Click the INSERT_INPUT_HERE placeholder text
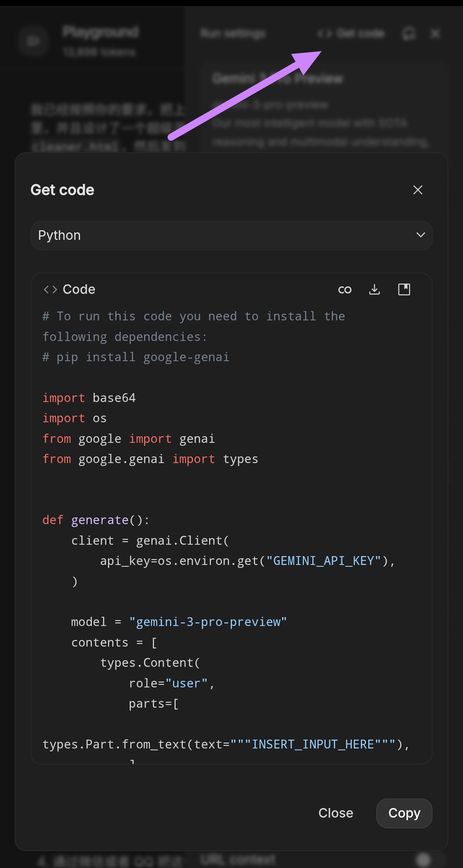The image size is (463, 868). 313,744
